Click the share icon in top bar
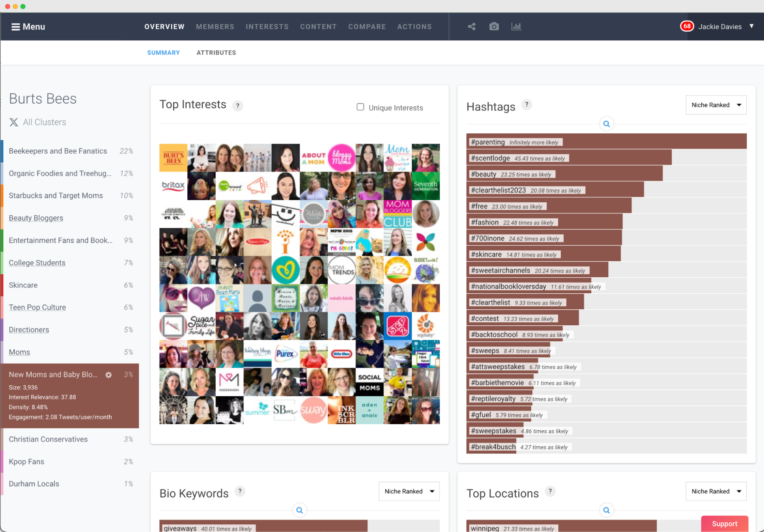The width and height of the screenshot is (764, 532). pyautogui.click(x=472, y=26)
